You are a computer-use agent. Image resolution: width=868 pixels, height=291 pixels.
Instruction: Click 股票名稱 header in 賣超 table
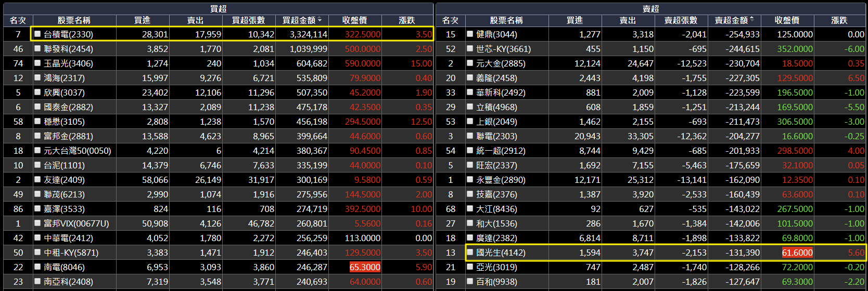click(x=506, y=20)
